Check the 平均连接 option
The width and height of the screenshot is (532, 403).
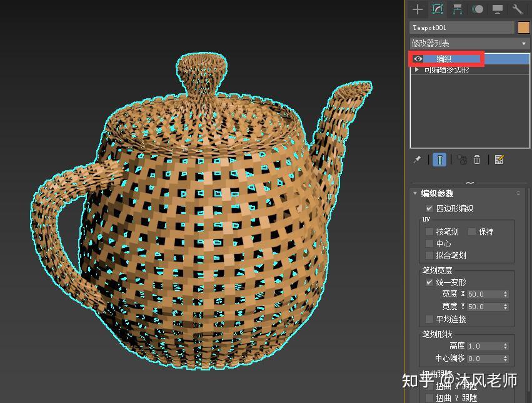click(x=429, y=319)
